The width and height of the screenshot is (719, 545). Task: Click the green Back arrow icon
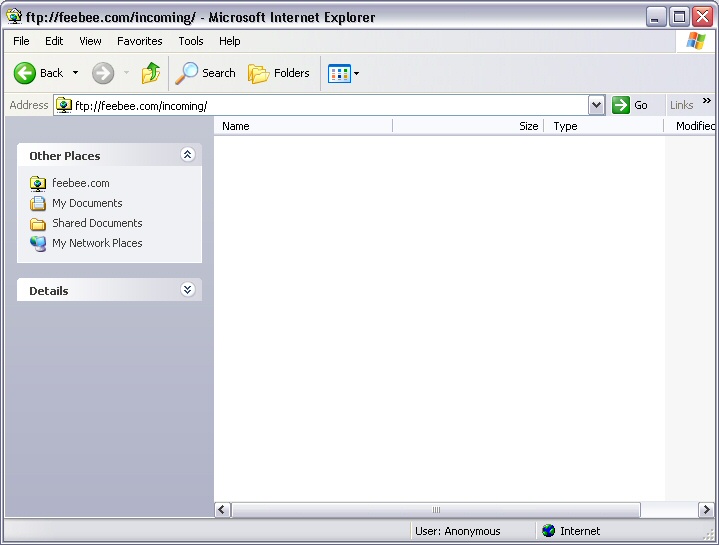(x=24, y=73)
